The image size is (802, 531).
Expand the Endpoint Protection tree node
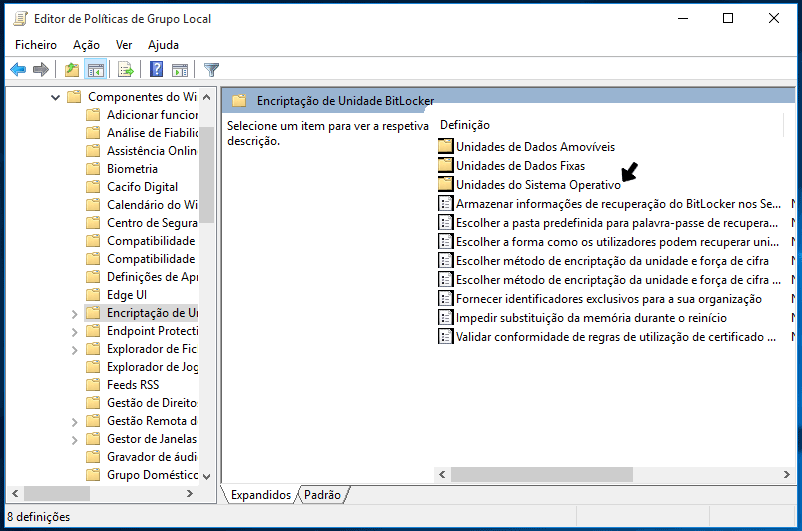(75, 331)
